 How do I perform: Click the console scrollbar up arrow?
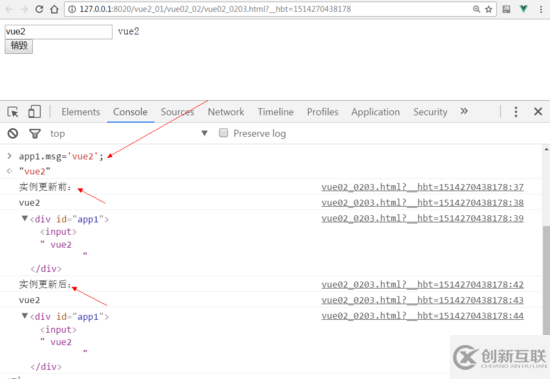(546, 149)
